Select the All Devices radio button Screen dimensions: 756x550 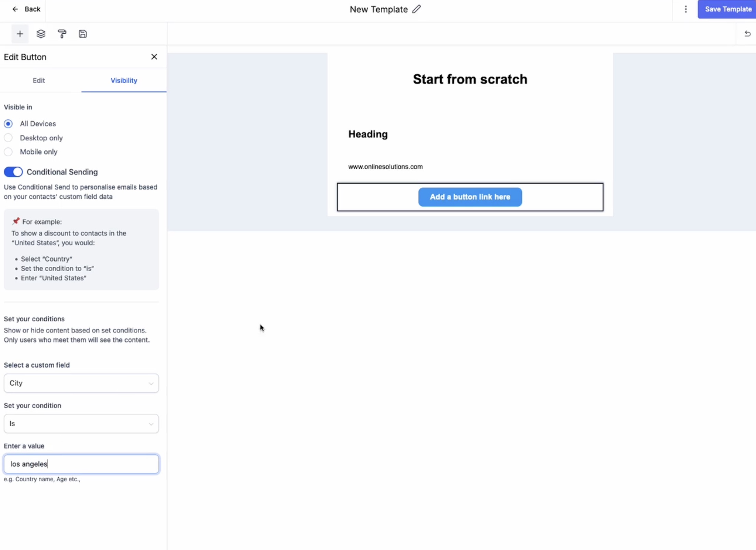[8, 124]
